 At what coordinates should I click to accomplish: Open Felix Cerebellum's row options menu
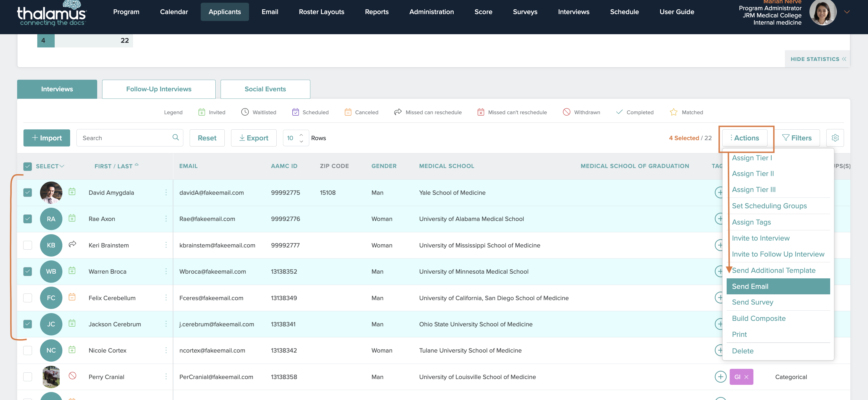(166, 298)
